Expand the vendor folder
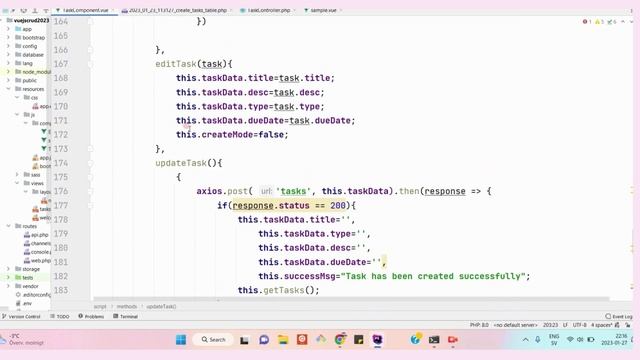This screenshot has width=640, height=360. pyautogui.click(x=8, y=286)
